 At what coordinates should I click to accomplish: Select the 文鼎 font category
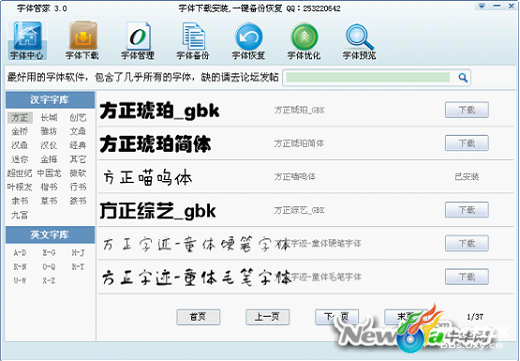78,131
